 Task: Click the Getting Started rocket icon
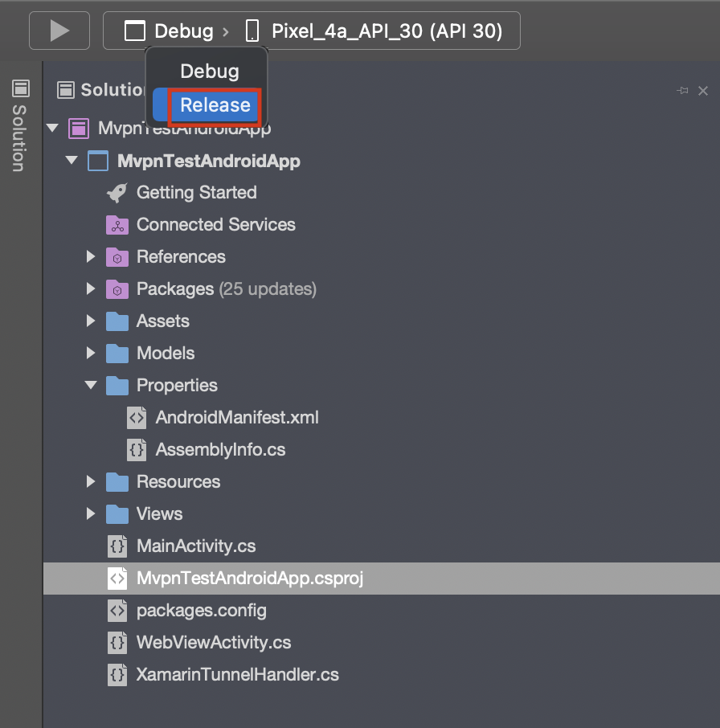click(117, 193)
